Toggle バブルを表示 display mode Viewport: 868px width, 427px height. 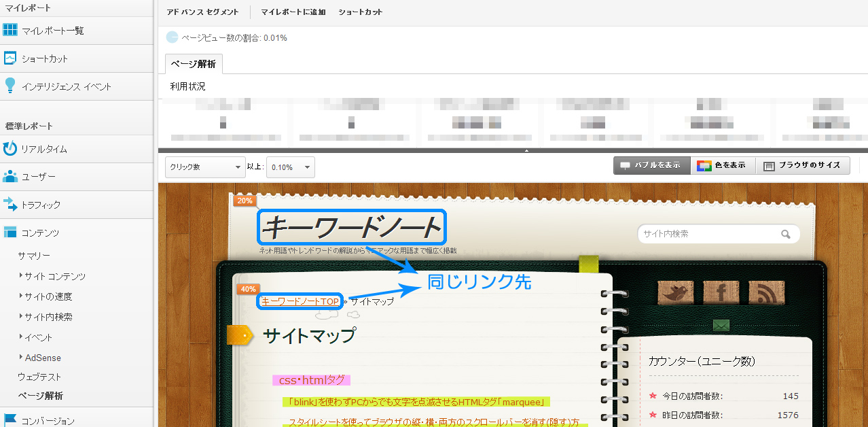[x=651, y=165]
